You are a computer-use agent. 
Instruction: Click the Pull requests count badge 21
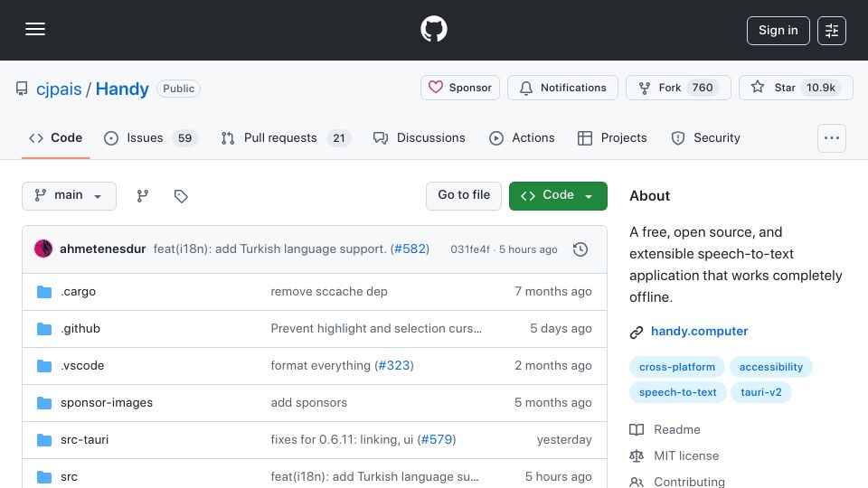tap(339, 137)
